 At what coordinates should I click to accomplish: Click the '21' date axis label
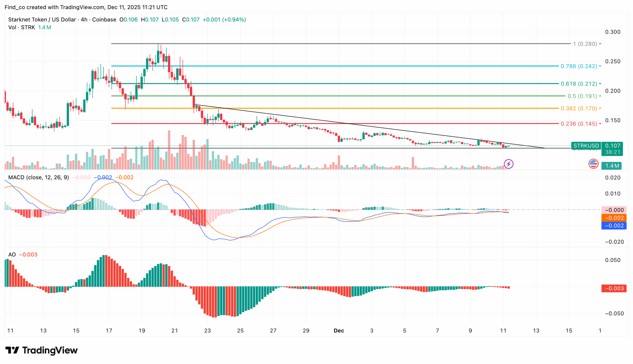[x=175, y=330]
